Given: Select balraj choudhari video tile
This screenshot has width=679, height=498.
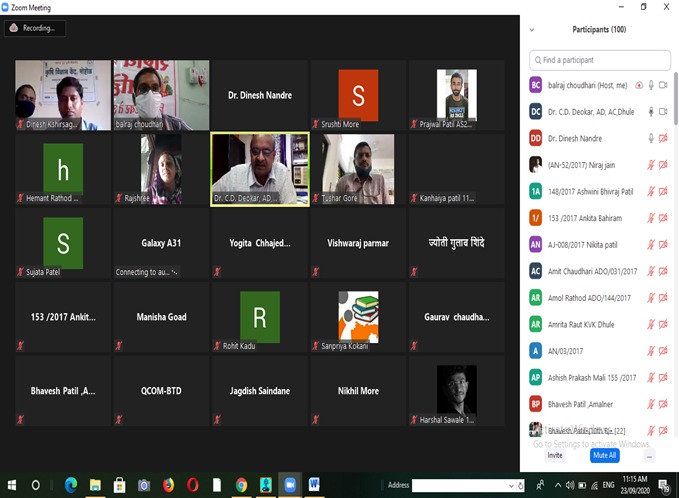Looking at the screenshot, I should [x=161, y=95].
